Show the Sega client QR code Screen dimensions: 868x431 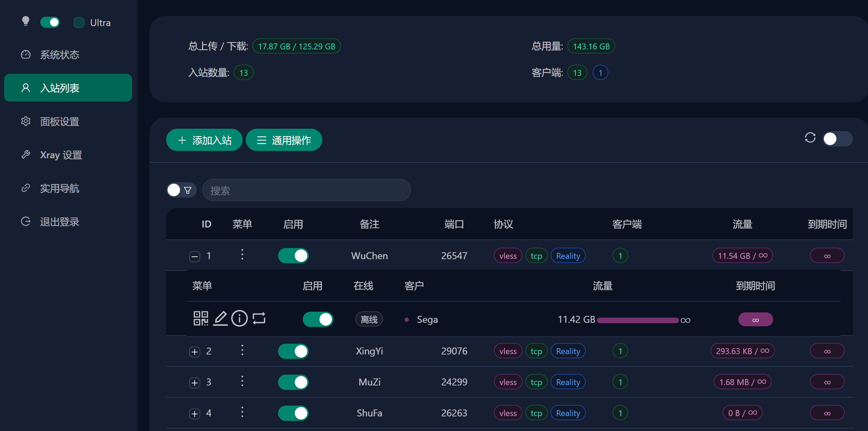[201, 318]
